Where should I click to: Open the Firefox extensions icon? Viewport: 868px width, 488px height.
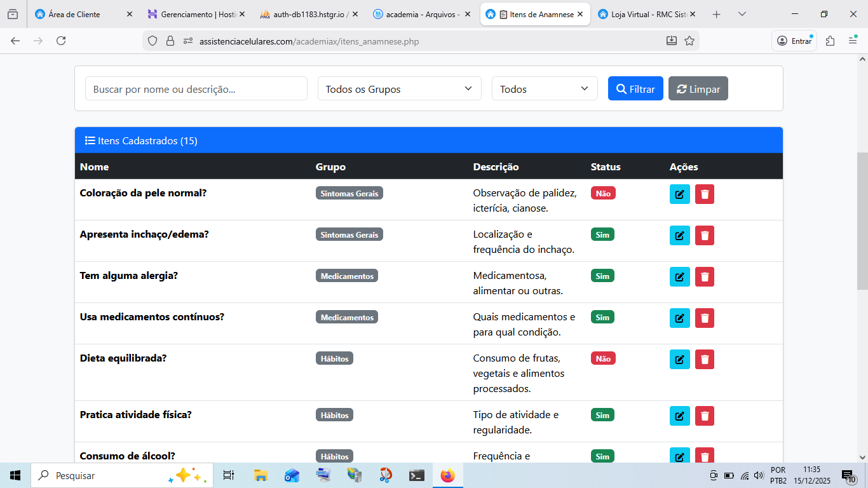click(x=830, y=41)
